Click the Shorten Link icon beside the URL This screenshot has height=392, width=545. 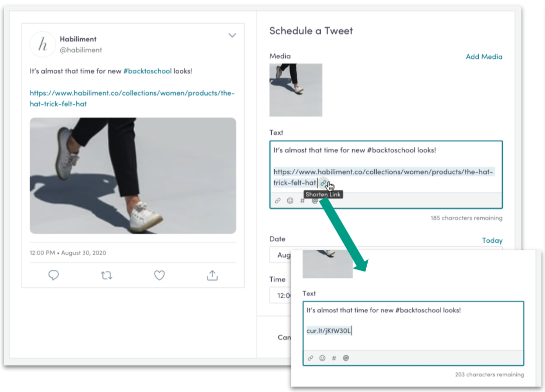coord(323,183)
